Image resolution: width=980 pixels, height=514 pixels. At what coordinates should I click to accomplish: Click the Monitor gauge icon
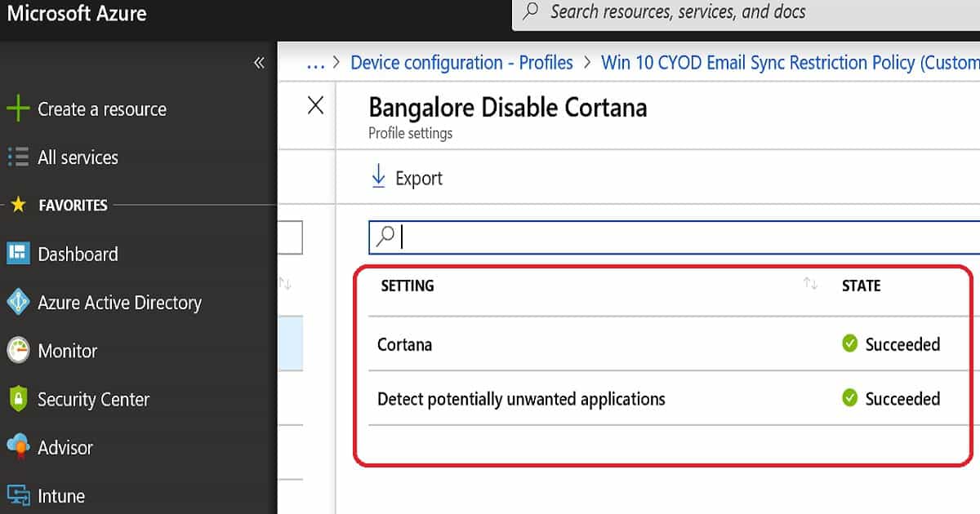tap(17, 351)
